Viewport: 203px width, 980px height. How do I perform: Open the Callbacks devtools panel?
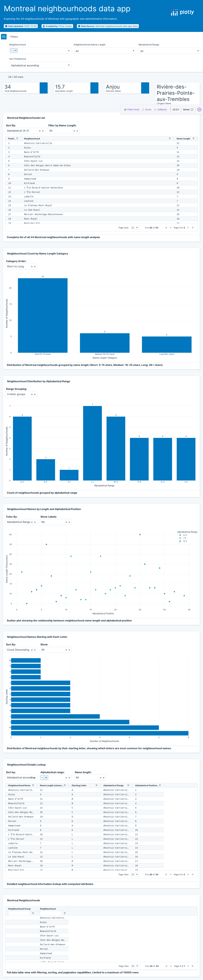160,110
